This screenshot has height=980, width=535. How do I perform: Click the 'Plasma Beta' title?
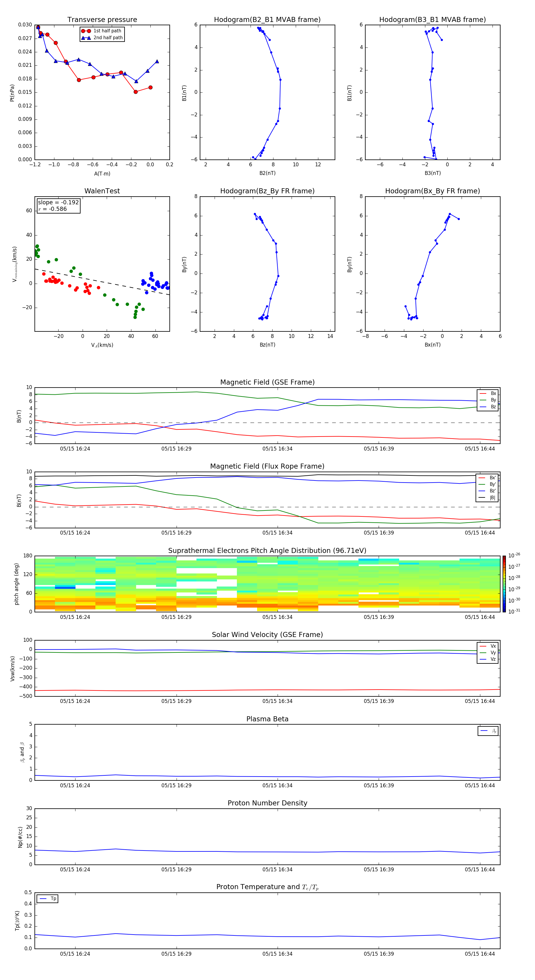[x=267, y=719]
